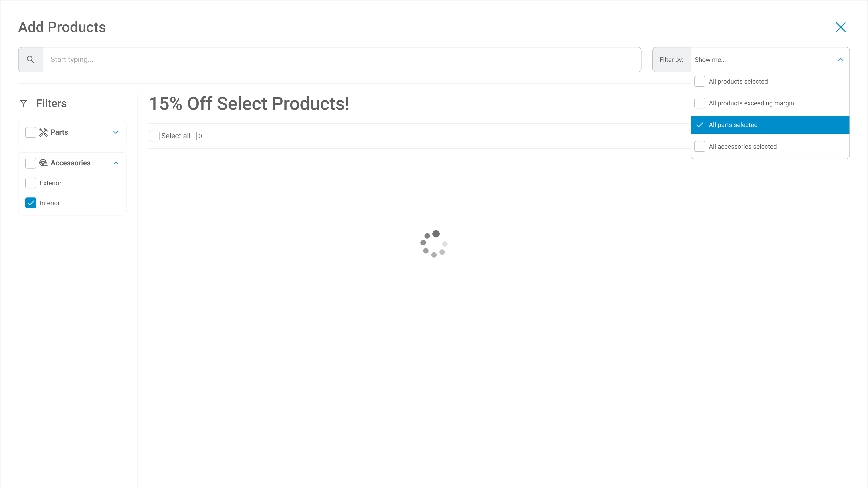The height and width of the screenshot is (488, 868).
Task: Check the Accessories category checkbox
Action: click(x=31, y=163)
